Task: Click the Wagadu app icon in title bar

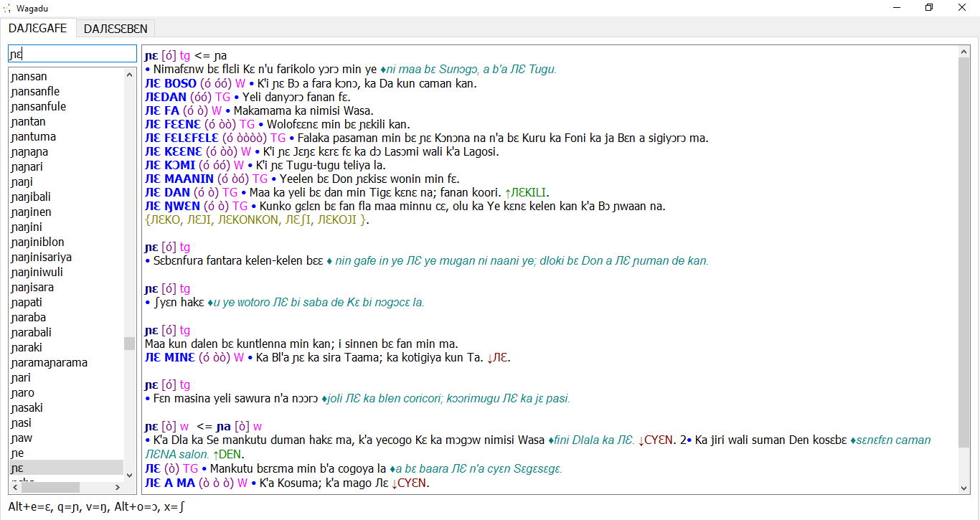Action: coord(7,8)
